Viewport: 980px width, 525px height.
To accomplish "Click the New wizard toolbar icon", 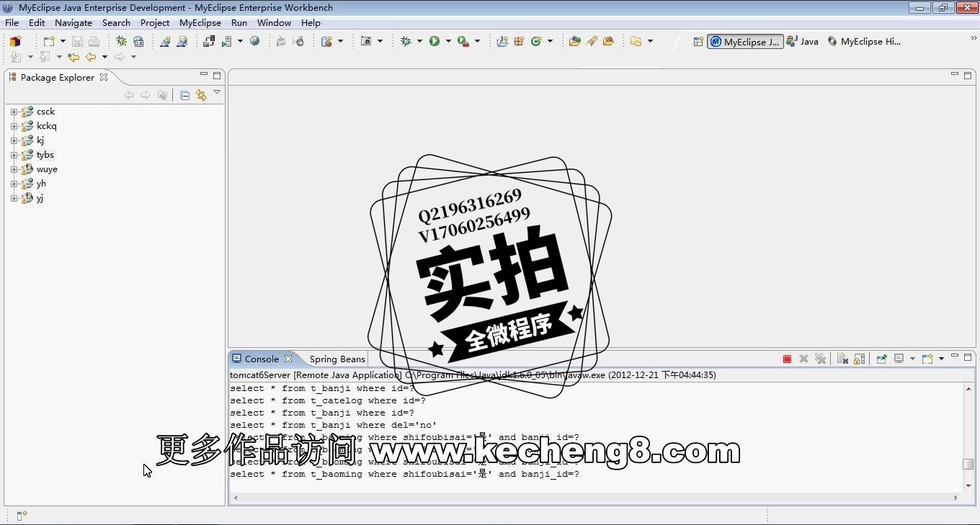I will click(x=48, y=42).
